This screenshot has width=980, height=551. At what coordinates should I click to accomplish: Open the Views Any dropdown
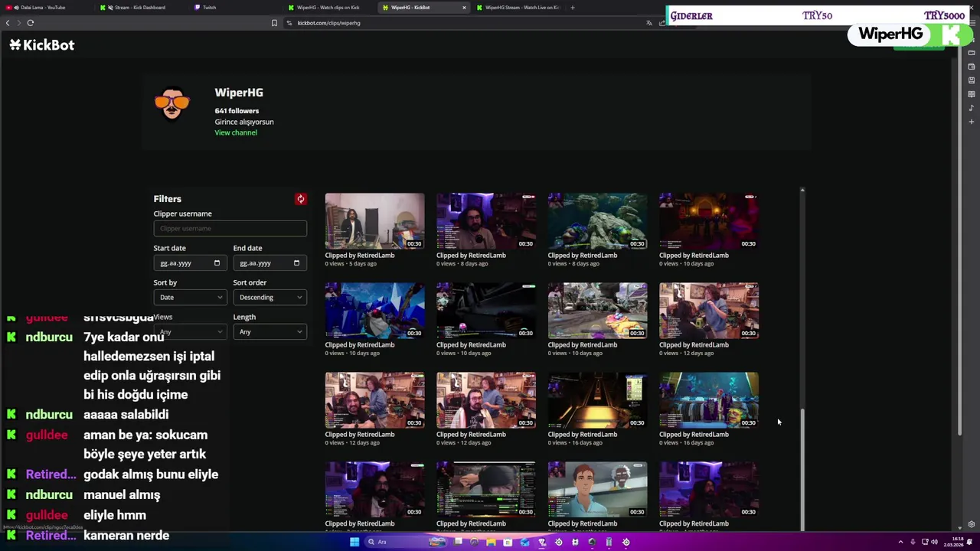tap(190, 331)
